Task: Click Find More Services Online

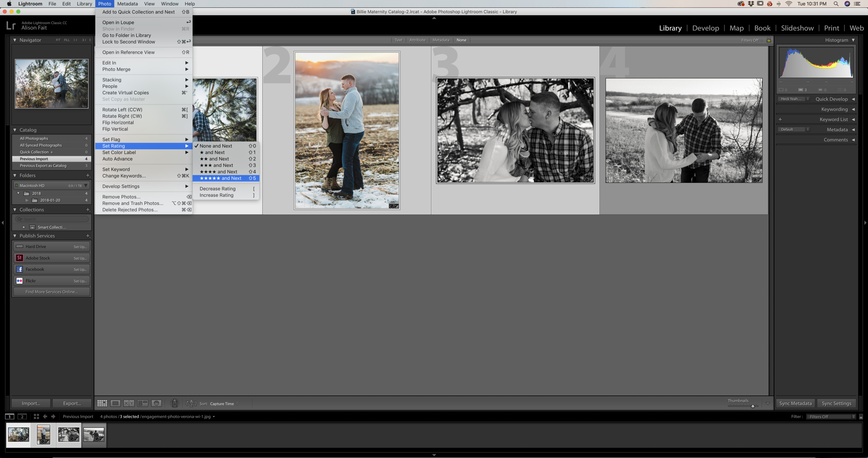Action: coord(52,292)
